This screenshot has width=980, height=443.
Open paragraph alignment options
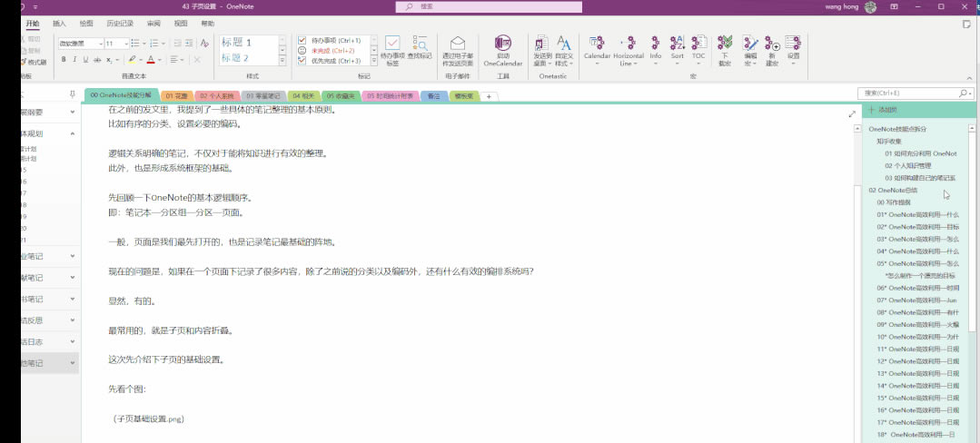(175, 60)
